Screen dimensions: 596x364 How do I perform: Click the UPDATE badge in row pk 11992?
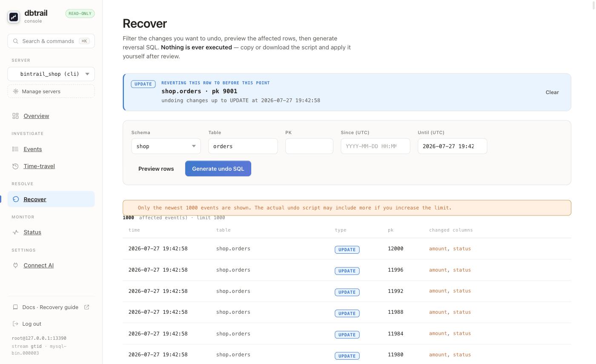pos(347,292)
